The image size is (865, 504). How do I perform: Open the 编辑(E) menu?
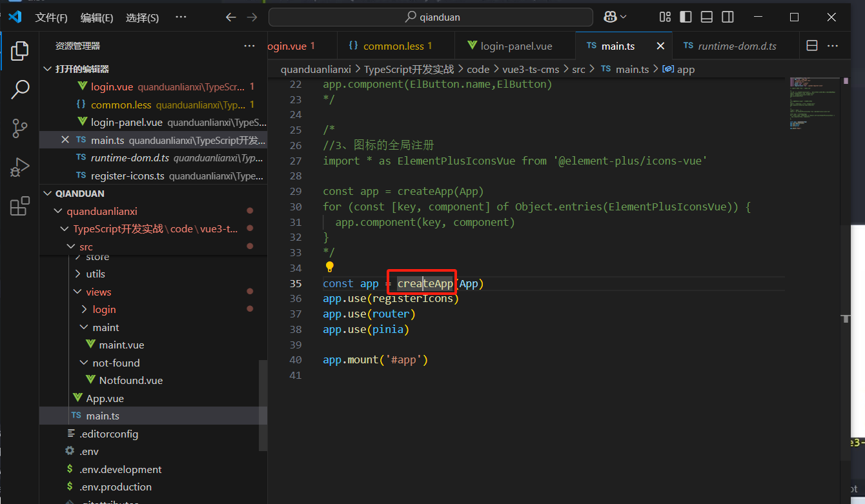(97, 17)
